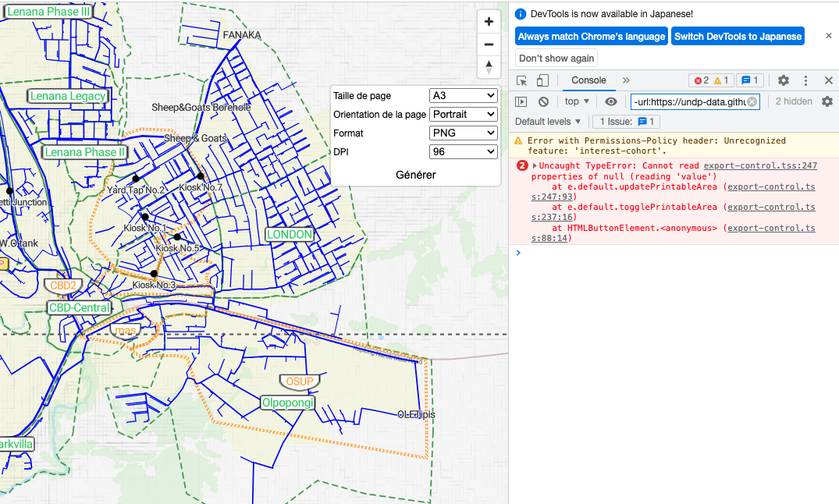Open the JavaScript context top dropdown
The height and width of the screenshot is (504, 839).
click(577, 101)
